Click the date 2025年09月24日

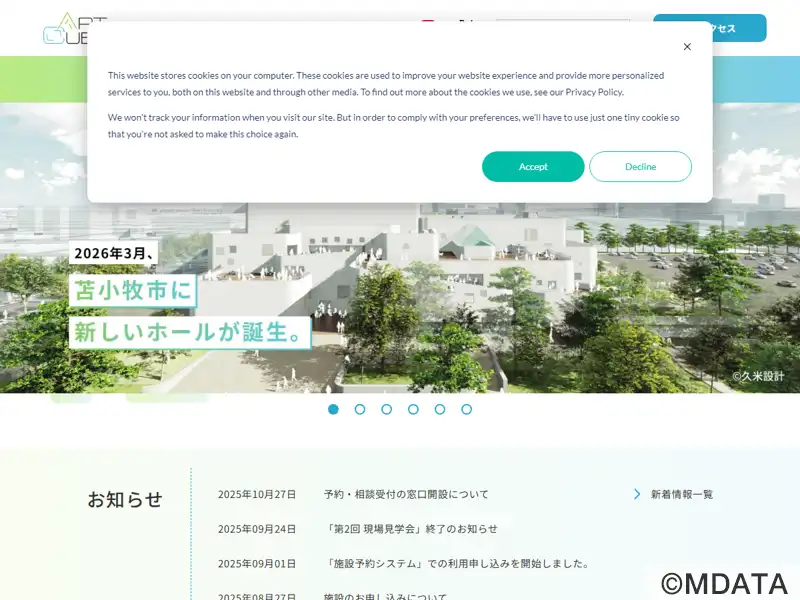257,529
